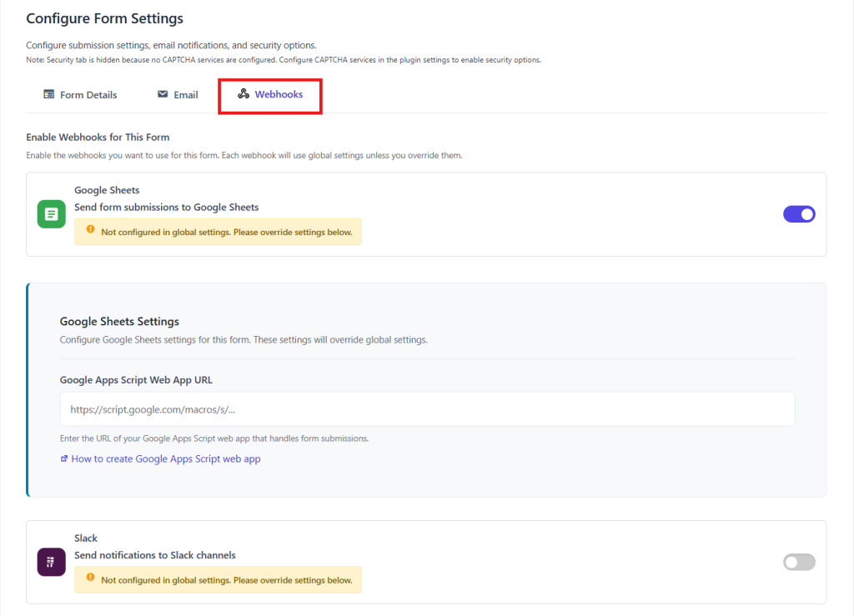The width and height of the screenshot is (854, 616).
Task: Click the "Google Sheets Settings" section heading
Action: (x=122, y=321)
